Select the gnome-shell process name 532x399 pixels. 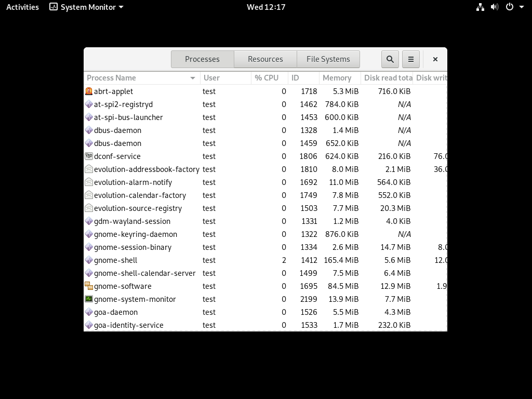pos(116,260)
